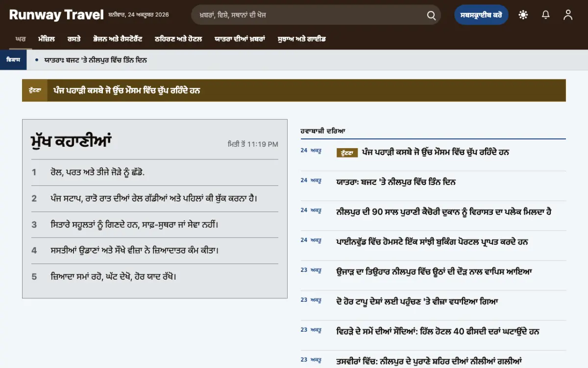
Task: Open the ਸੁਝਾਅ ਅਤੇ ਗਾਈਡ navigation item
Action: click(301, 39)
